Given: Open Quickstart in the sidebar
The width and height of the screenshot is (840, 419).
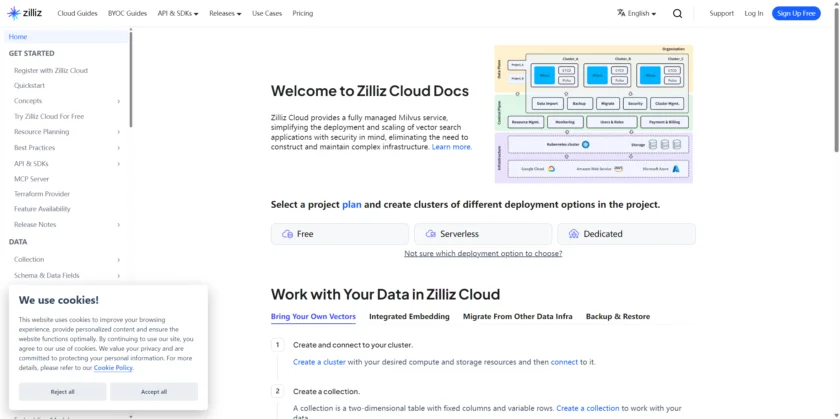Looking at the screenshot, I should point(29,86).
